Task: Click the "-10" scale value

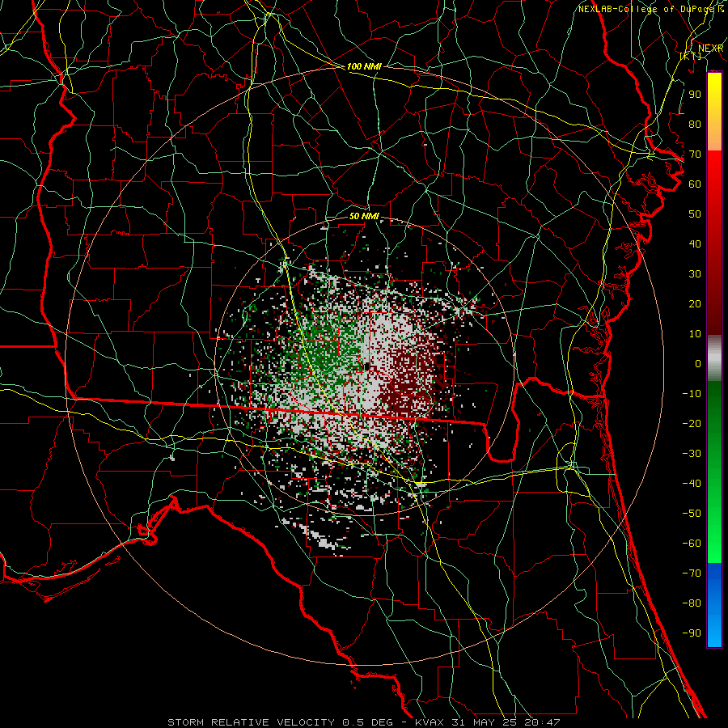Action: coord(692,394)
